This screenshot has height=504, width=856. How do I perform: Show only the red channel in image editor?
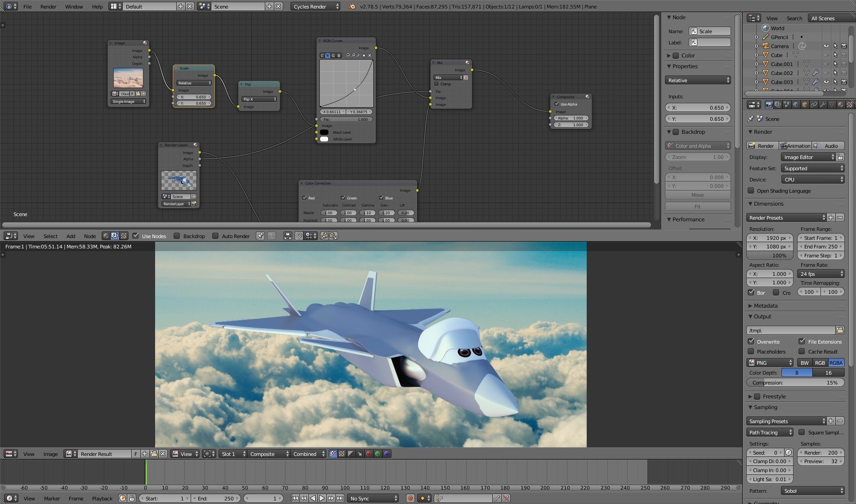tap(369, 454)
